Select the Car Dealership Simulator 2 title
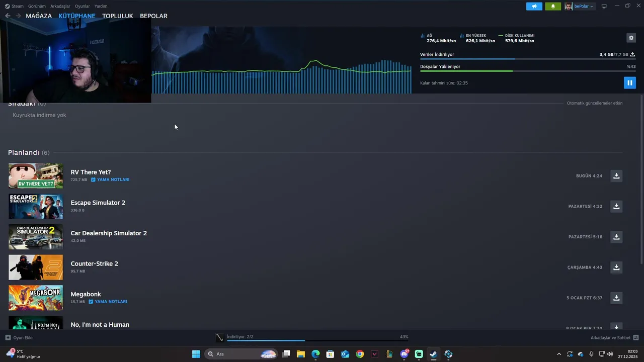The width and height of the screenshot is (644, 362). click(109, 233)
